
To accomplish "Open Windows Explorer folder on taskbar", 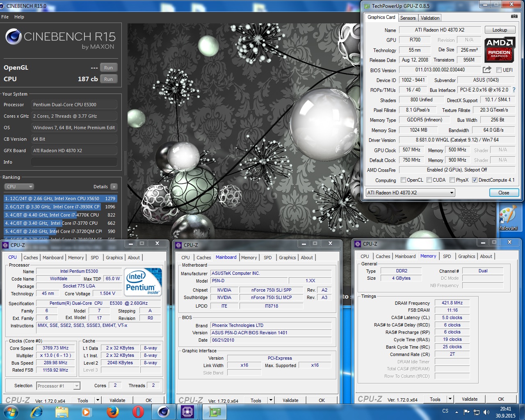I will pyautogui.click(x=62, y=411).
